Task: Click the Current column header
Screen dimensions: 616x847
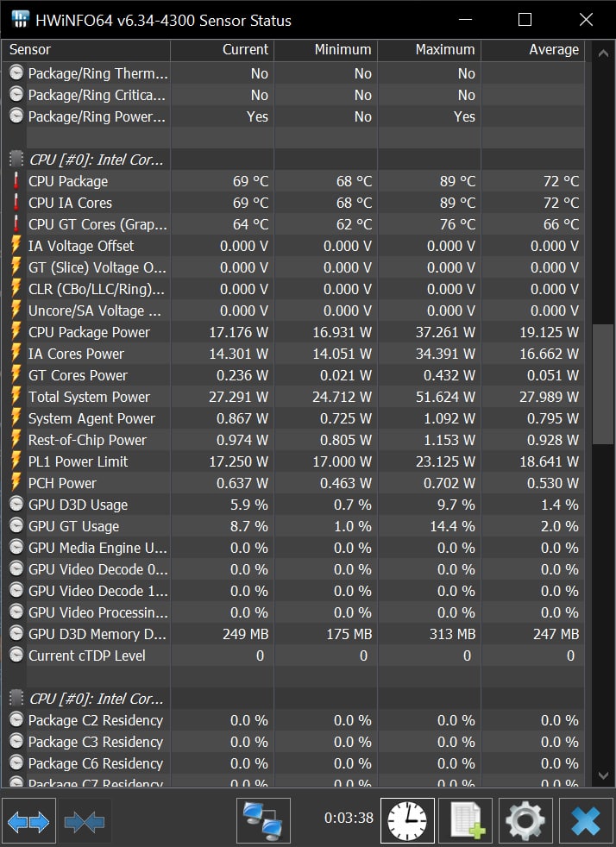Action: (222, 50)
